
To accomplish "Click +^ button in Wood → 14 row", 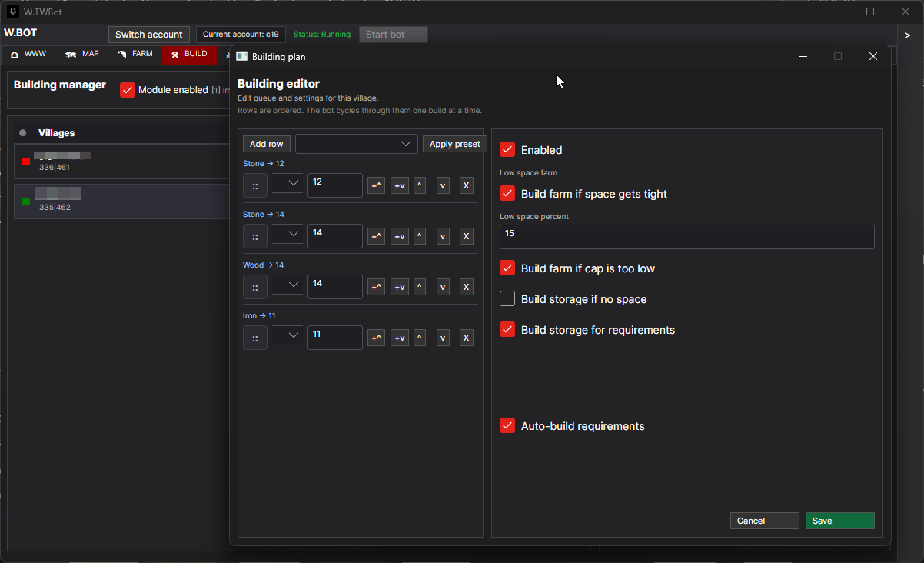I will (x=376, y=287).
